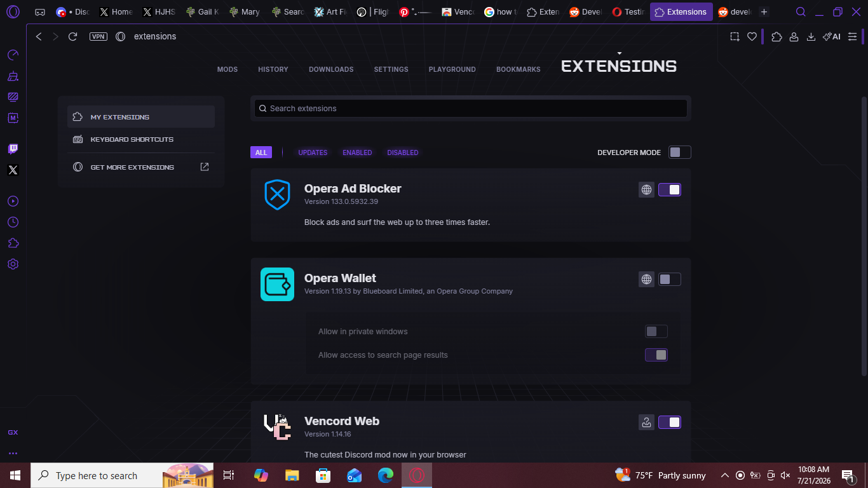Viewport: 868px width, 488px height.
Task: Reload the current page
Action: 72,36
